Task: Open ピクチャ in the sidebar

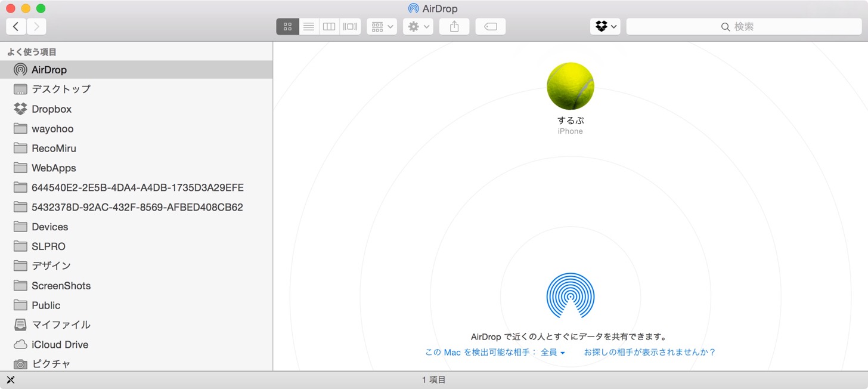Action: (x=136, y=363)
